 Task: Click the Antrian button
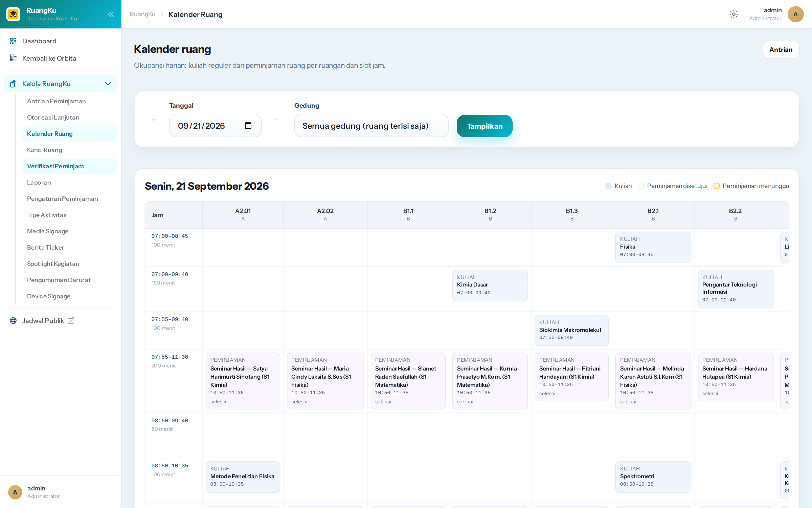click(781, 50)
